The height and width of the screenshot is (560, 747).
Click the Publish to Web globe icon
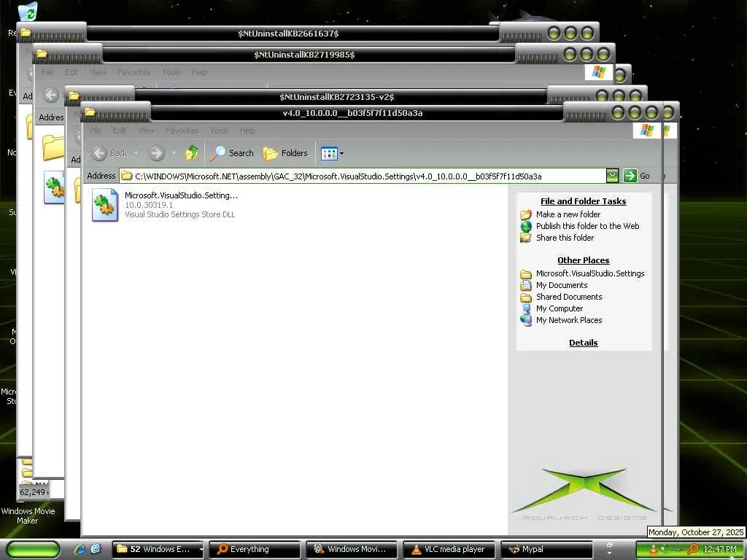526,226
